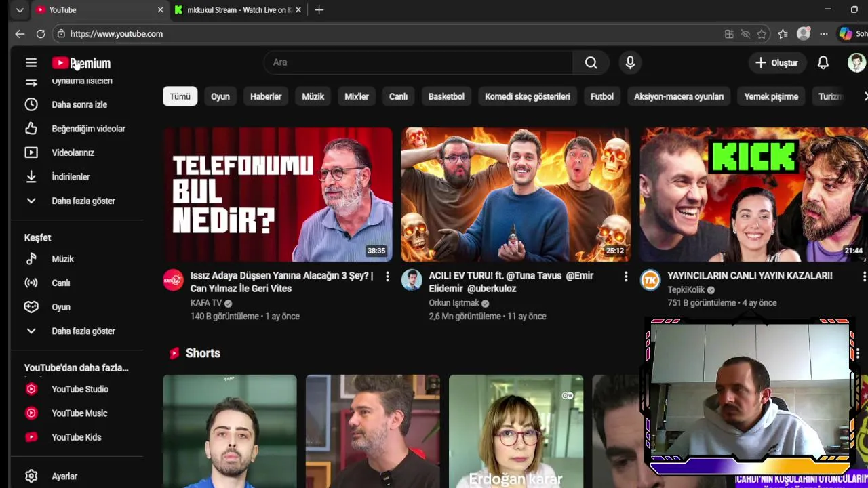Open YAYINCILARIN CANLI YAYIN KAZALARI title
This screenshot has width=868, height=488.
(x=749, y=276)
